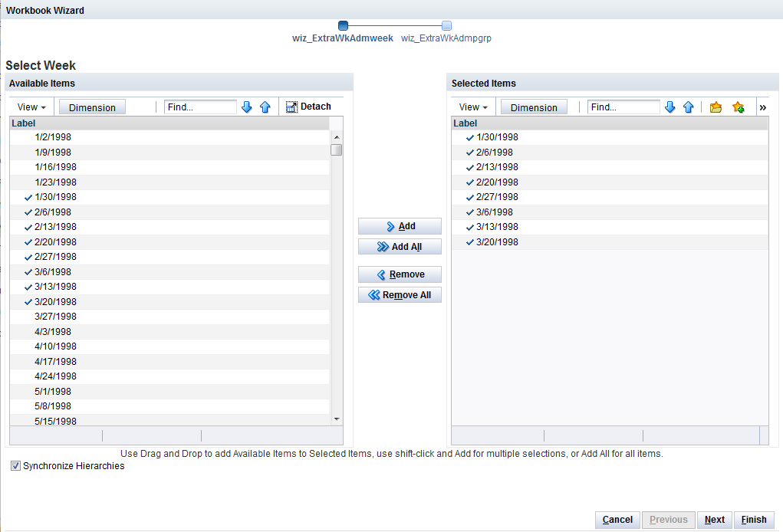The image size is (783, 532).
Task: Click the Available Items scrollbar thumb
Action: (x=337, y=149)
